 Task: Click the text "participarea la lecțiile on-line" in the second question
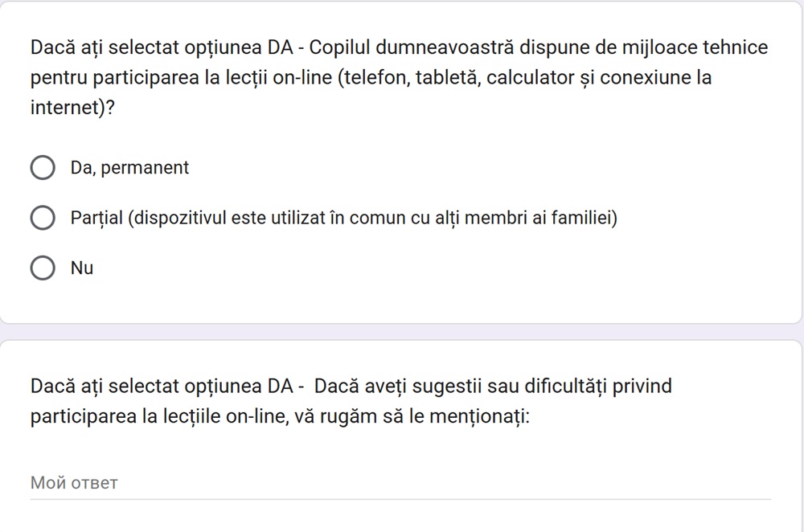(x=156, y=418)
